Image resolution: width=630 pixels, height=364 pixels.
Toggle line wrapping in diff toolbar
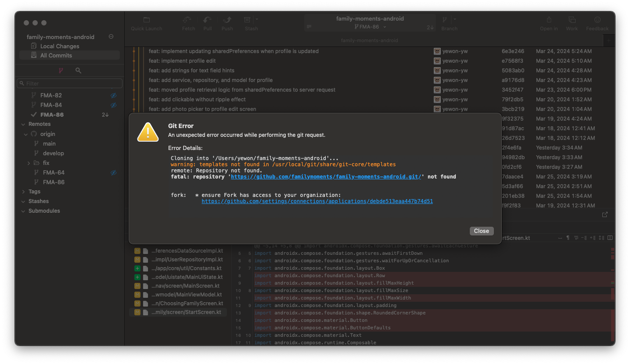[576, 238]
